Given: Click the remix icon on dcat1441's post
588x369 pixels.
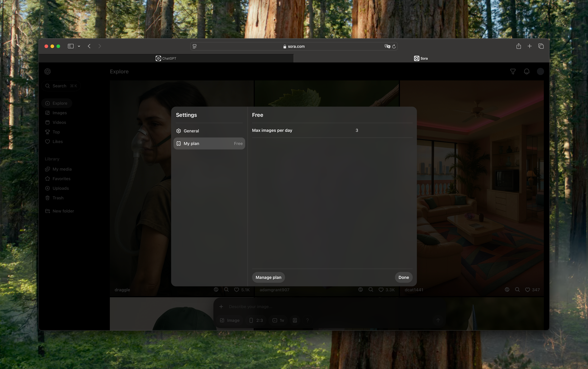Looking at the screenshot, I should (x=507, y=289).
